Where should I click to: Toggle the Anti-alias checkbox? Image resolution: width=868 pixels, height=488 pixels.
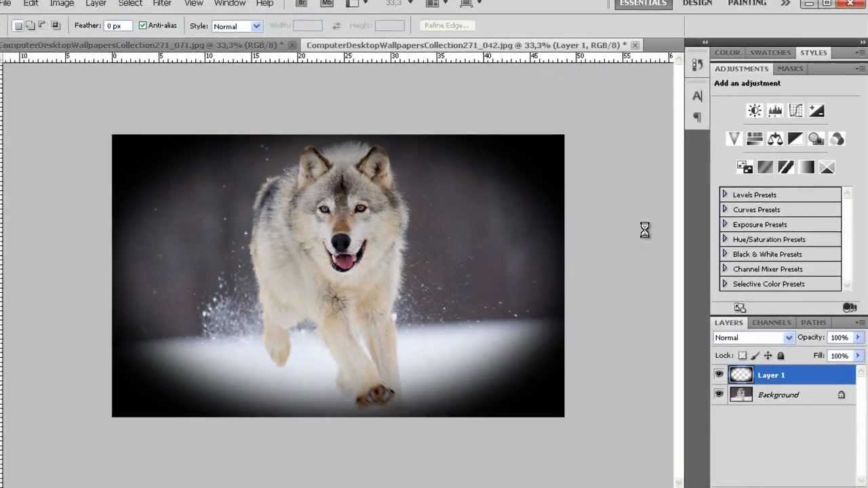pos(142,26)
